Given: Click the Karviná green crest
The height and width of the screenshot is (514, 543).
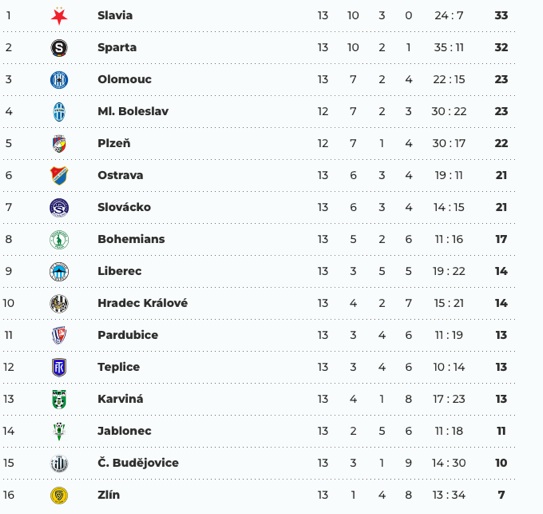Looking at the screenshot, I should 59,399.
